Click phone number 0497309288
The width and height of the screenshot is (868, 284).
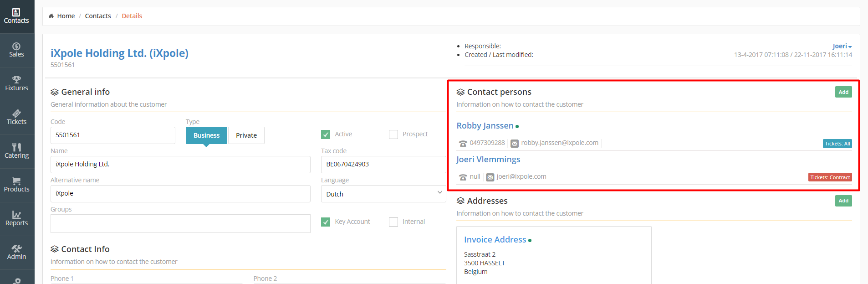[x=487, y=143]
